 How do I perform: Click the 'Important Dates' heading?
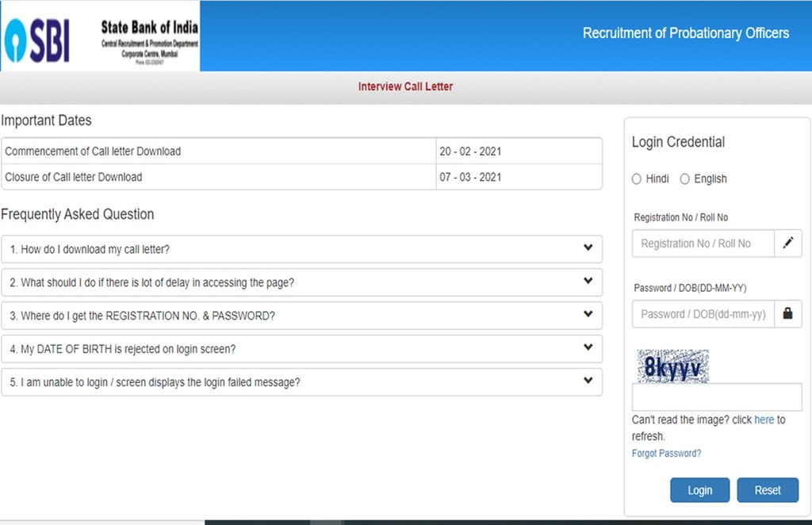[46, 120]
